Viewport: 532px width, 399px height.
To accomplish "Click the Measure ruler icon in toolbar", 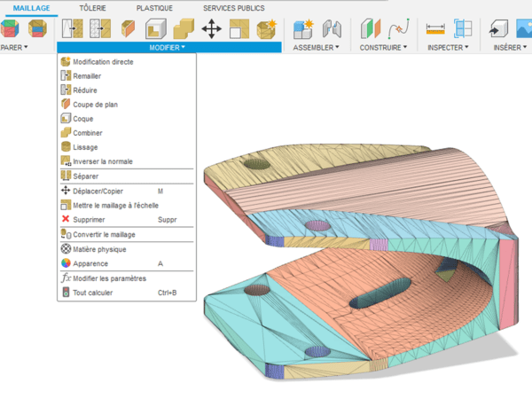I will [434, 28].
